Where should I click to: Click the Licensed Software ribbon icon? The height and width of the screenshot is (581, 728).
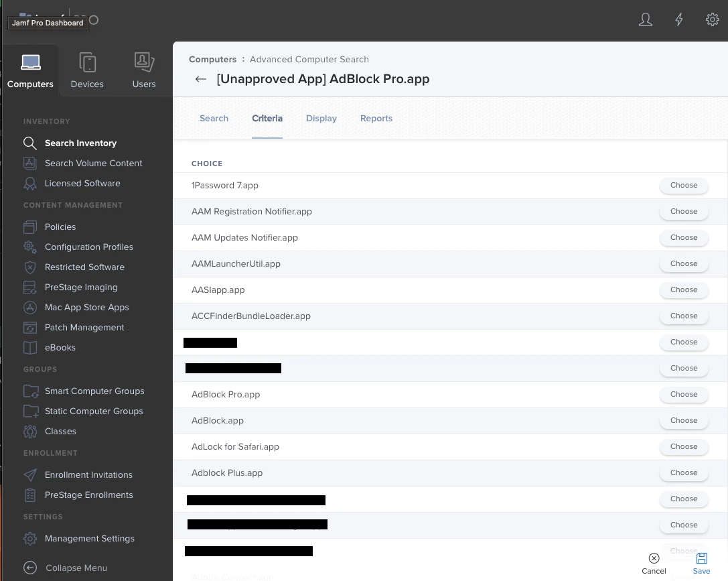29,184
